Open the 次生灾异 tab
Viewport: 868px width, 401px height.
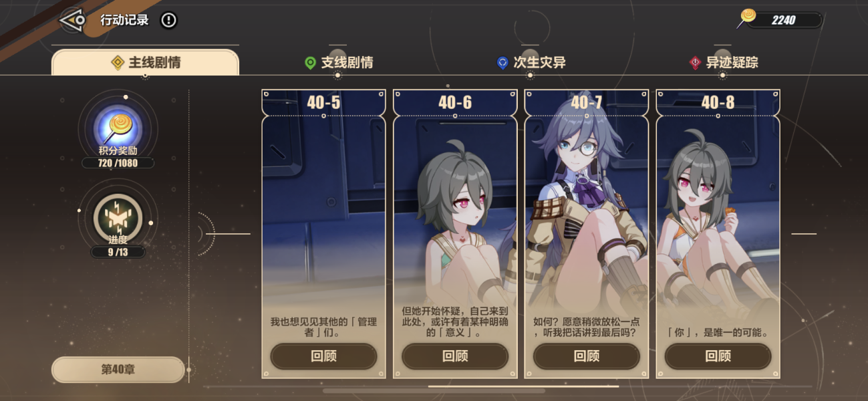[530, 62]
